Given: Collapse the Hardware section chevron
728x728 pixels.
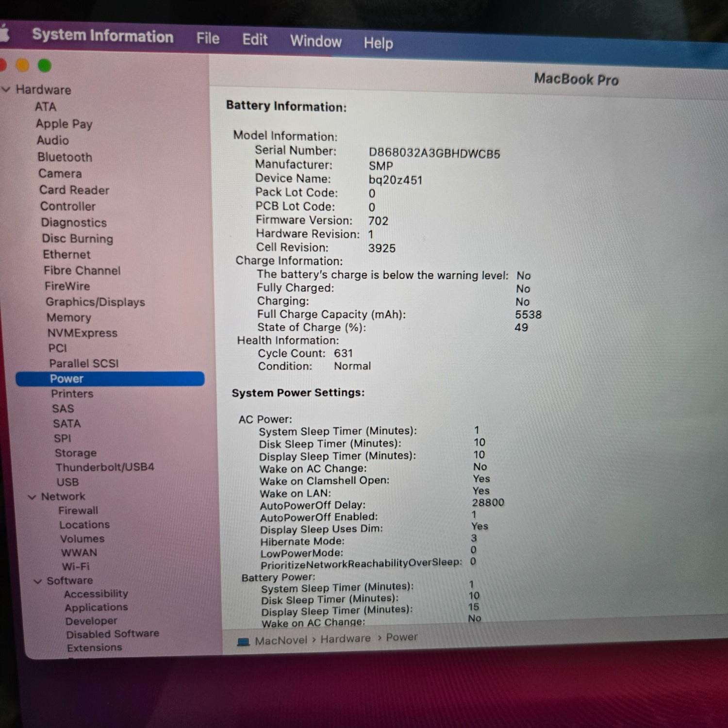Looking at the screenshot, I should coord(6,89).
